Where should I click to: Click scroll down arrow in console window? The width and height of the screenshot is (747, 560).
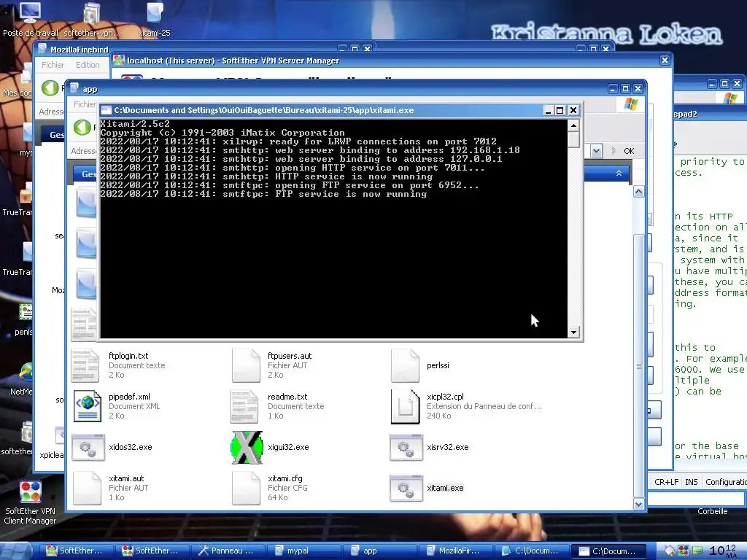point(573,332)
